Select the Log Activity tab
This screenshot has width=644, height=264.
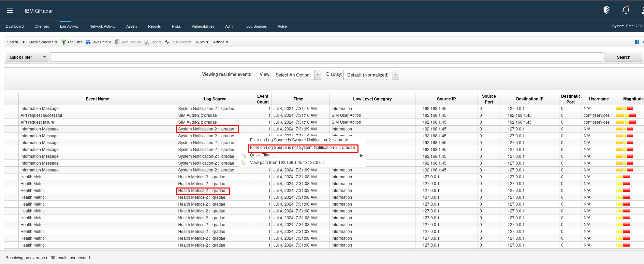[x=69, y=26]
